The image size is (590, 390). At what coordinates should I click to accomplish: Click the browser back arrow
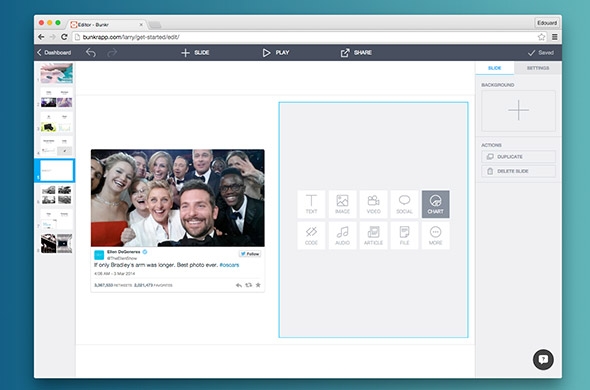(41, 37)
